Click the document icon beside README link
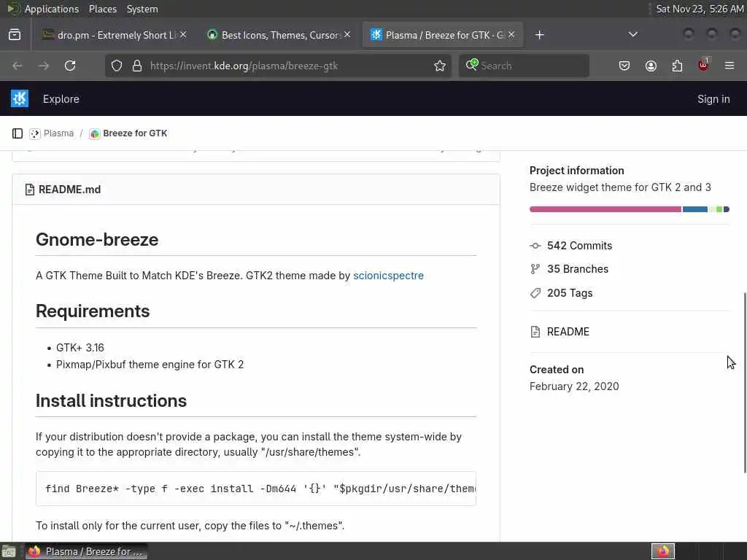Viewport: 747px width, 560px height. click(535, 332)
